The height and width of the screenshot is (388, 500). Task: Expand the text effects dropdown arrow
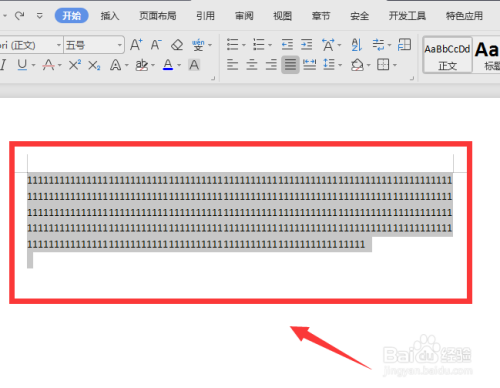point(127,65)
